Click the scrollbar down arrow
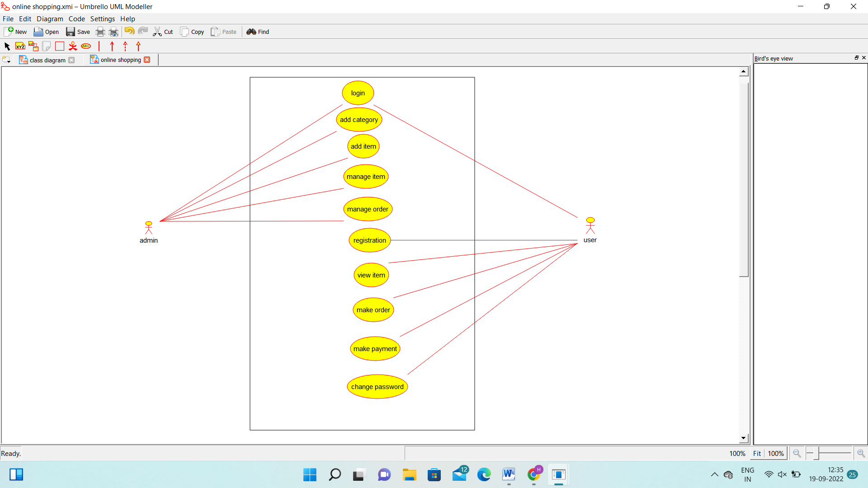This screenshot has height=488, width=868. click(744, 438)
